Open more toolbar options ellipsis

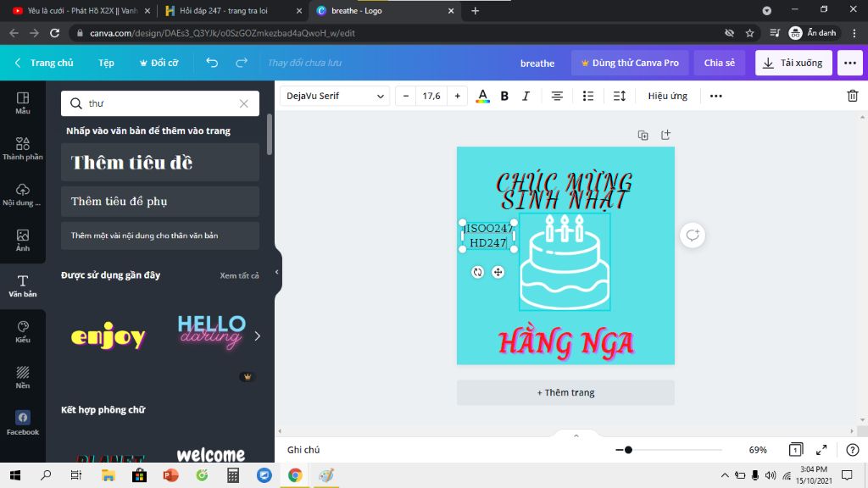[x=715, y=96]
